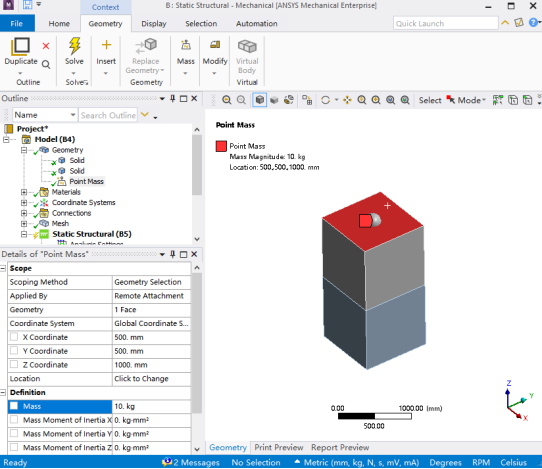This screenshot has width=542, height=469.
Task: Toggle the Mass parameter checkbox
Action: 14,406
